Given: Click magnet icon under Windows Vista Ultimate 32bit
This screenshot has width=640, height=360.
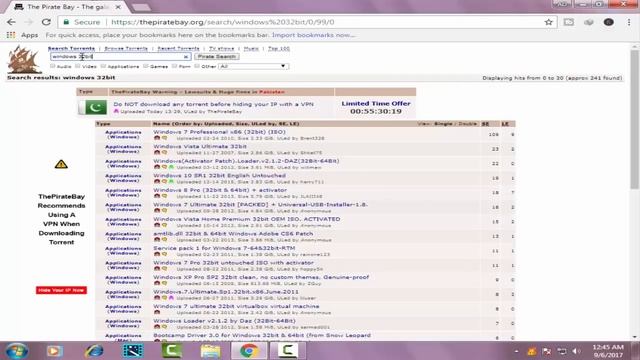Looking at the screenshot, I should [x=157, y=152].
